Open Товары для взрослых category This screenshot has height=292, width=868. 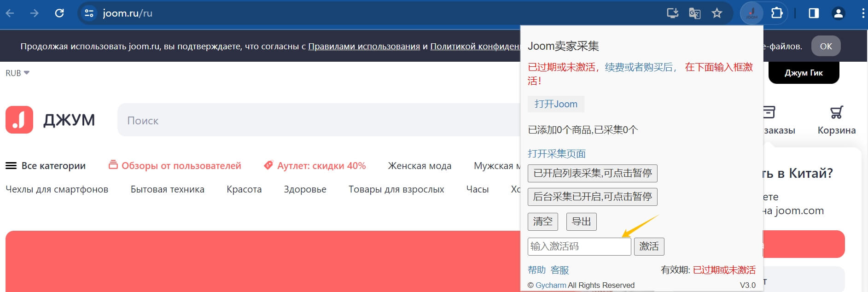396,189
